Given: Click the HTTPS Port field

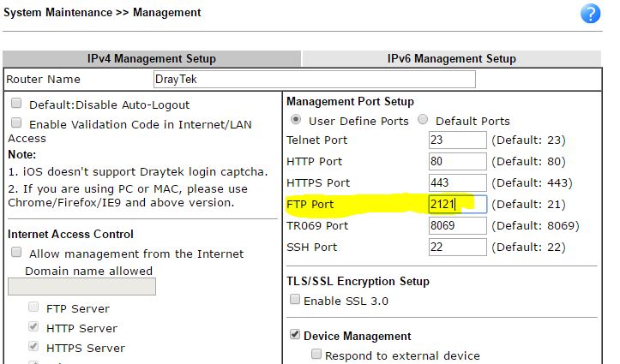Looking at the screenshot, I should coord(457,182).
